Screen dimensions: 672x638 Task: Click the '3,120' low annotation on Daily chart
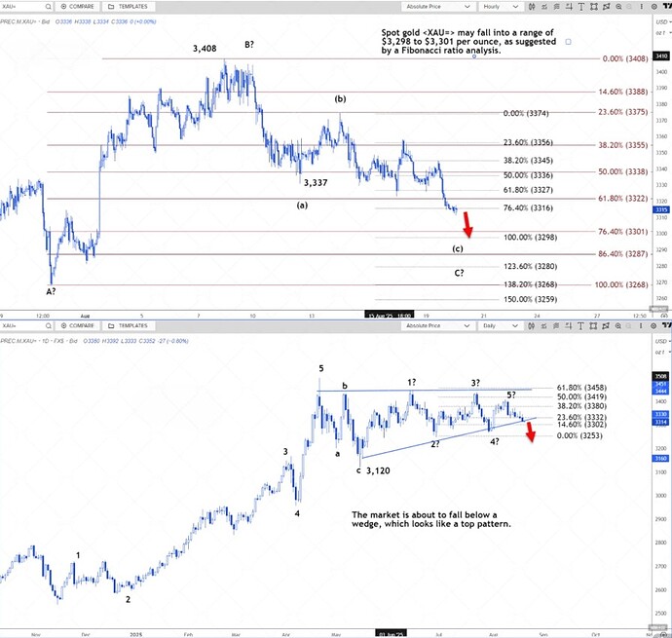point(378,470)
